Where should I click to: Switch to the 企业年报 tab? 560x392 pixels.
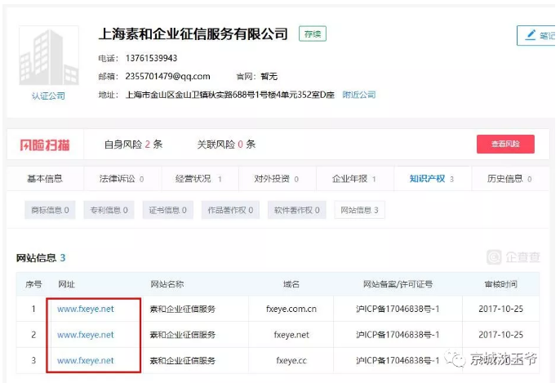(354, 179)
